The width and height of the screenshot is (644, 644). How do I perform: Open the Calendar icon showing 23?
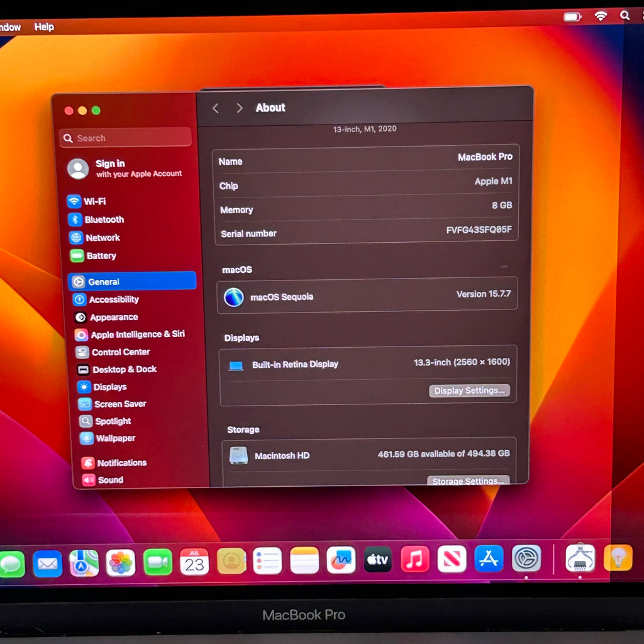click(194, 562)
